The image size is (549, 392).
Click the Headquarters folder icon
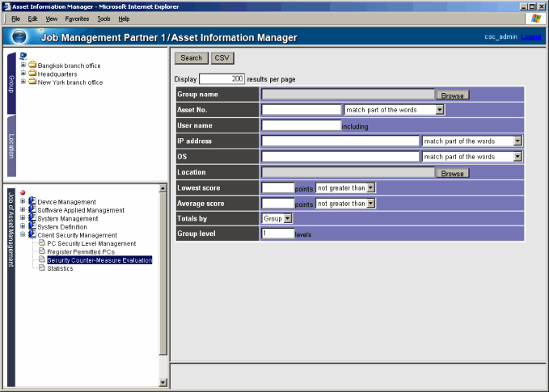point(32,74)
